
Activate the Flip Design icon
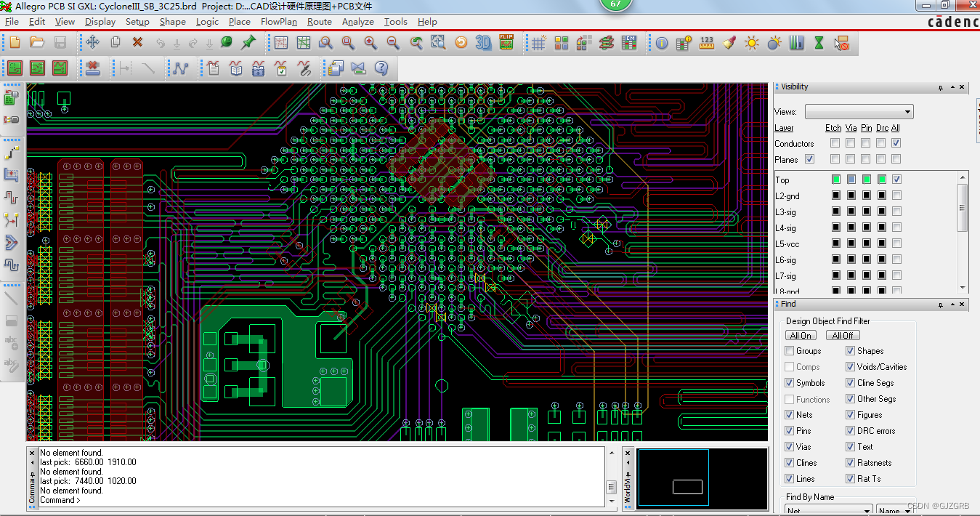pyautogui.click(x=506, y=42)
